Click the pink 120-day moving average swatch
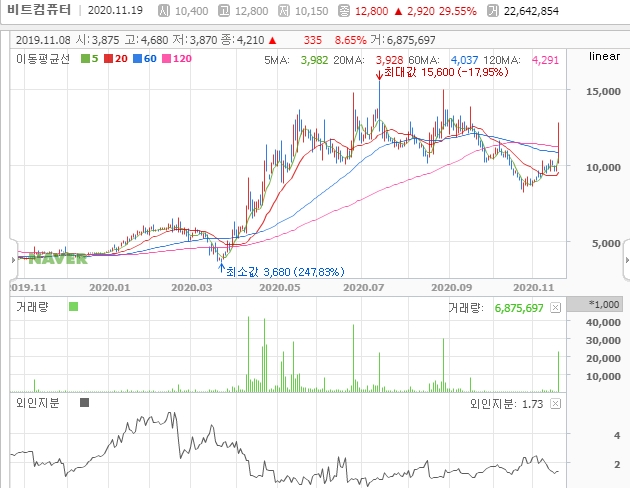630x488 pixels. (x=166, y=59)
